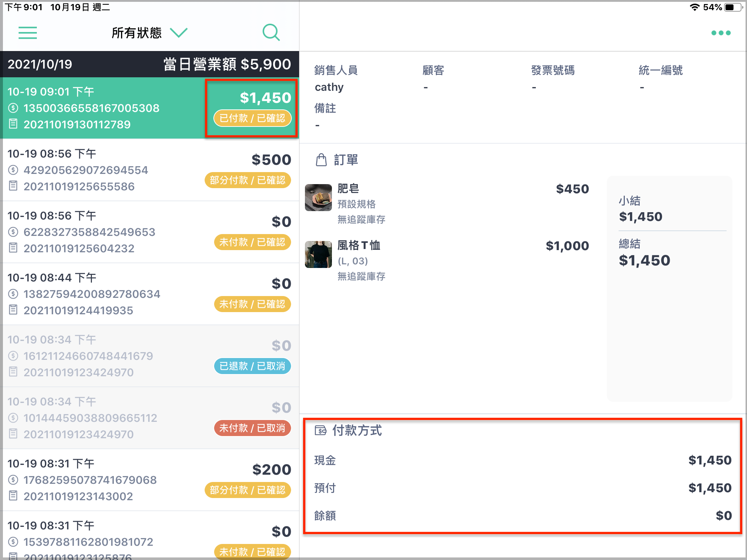Click the $450 soap price
747x560 pixels.
(572, 189)
